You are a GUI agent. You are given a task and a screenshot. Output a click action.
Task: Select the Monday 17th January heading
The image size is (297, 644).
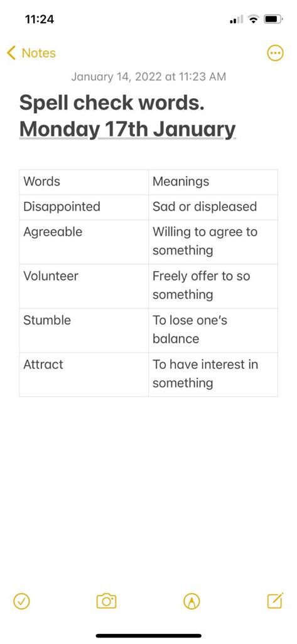(x=127, y=130)
